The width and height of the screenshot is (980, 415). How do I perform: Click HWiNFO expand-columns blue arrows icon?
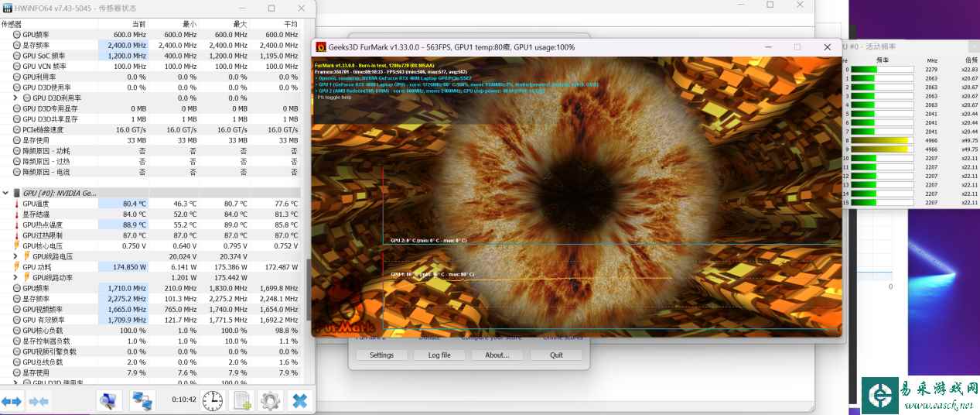click(x=11, y=401)
